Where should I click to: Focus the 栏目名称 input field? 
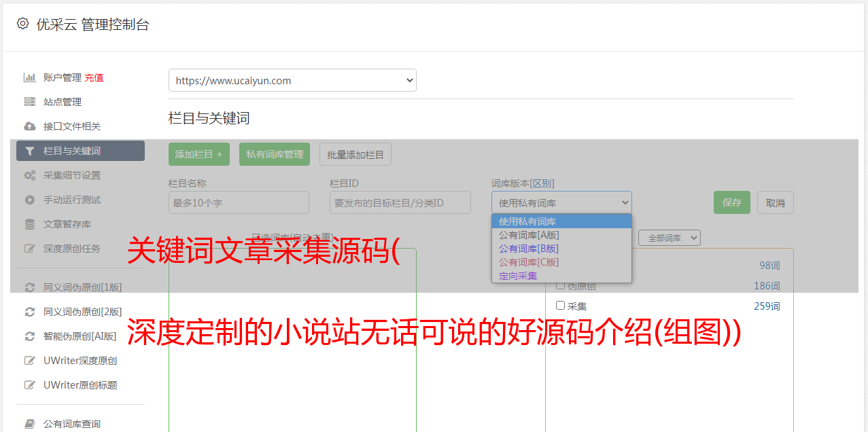point(239,202)
